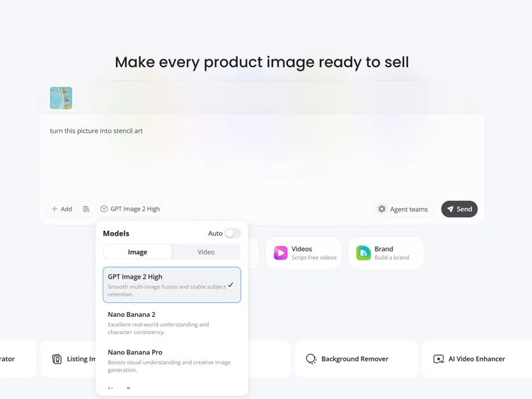This screenshot has height=399, width=532.
Task: Click the checkmark on GPT Image 2 High
Action: coord(231,285)
